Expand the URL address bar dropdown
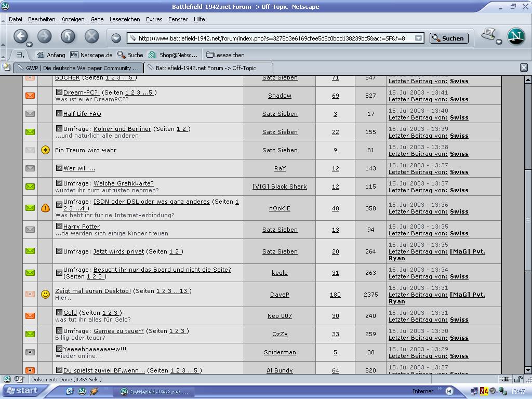Viewport: 532px width, 399px height. pyautogui.click(x=418, y=38)
